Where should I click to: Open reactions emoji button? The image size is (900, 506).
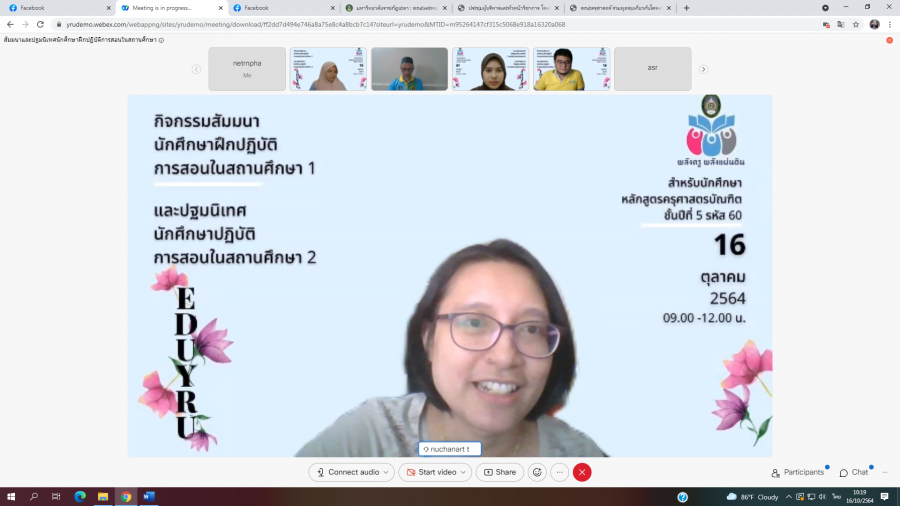(537, 472)
